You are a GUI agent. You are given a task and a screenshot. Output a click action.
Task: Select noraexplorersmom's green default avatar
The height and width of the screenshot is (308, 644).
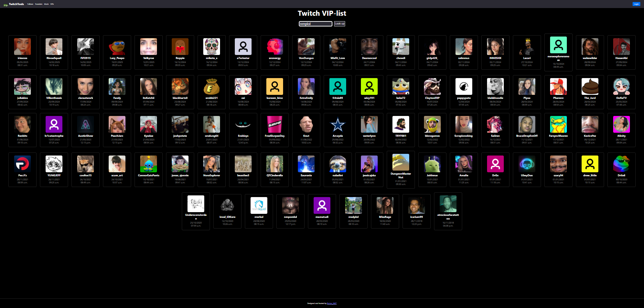pos(558,45)
